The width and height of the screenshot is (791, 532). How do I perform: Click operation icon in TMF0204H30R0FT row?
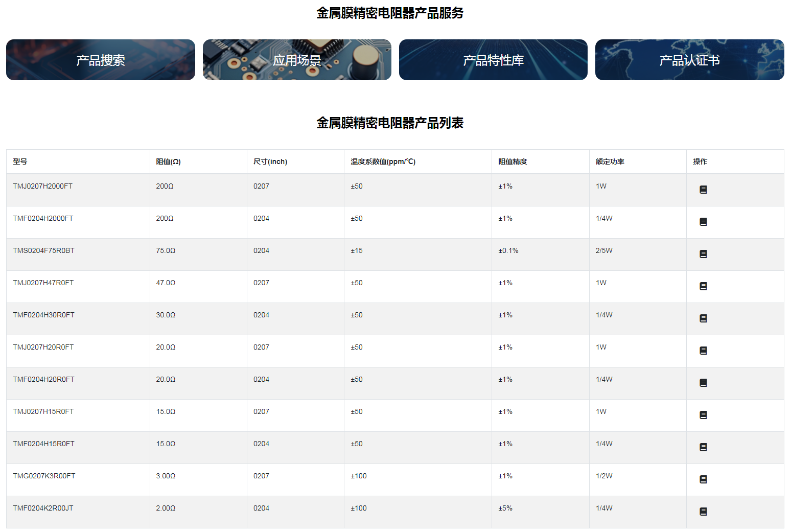coord(703,318)
